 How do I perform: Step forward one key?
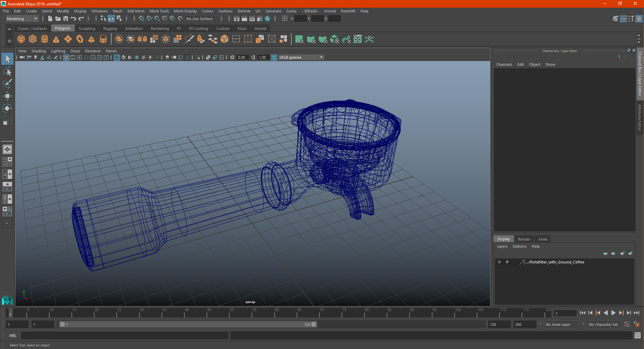click(x=621, y=313)
